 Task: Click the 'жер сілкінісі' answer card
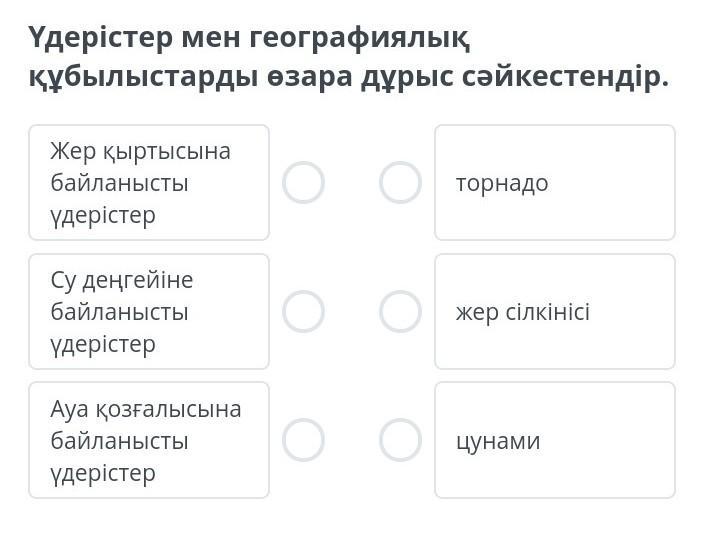(554, 312)
